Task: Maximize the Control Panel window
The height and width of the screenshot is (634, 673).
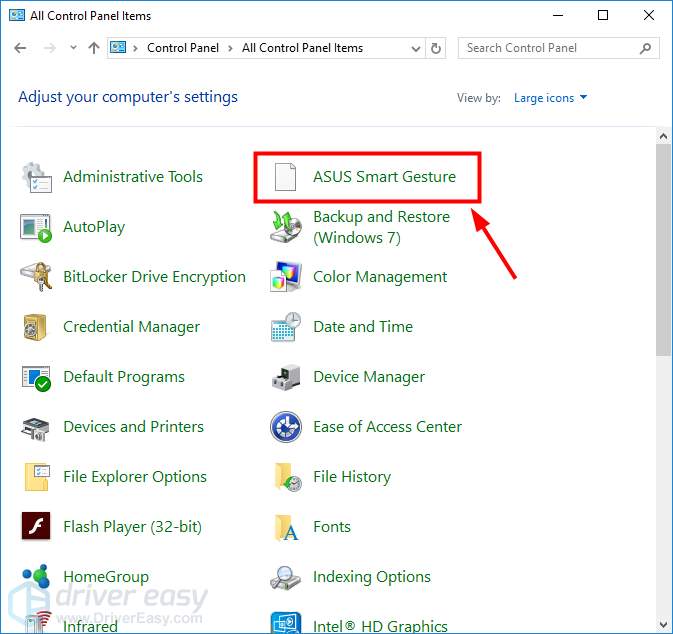Action: 603,15
